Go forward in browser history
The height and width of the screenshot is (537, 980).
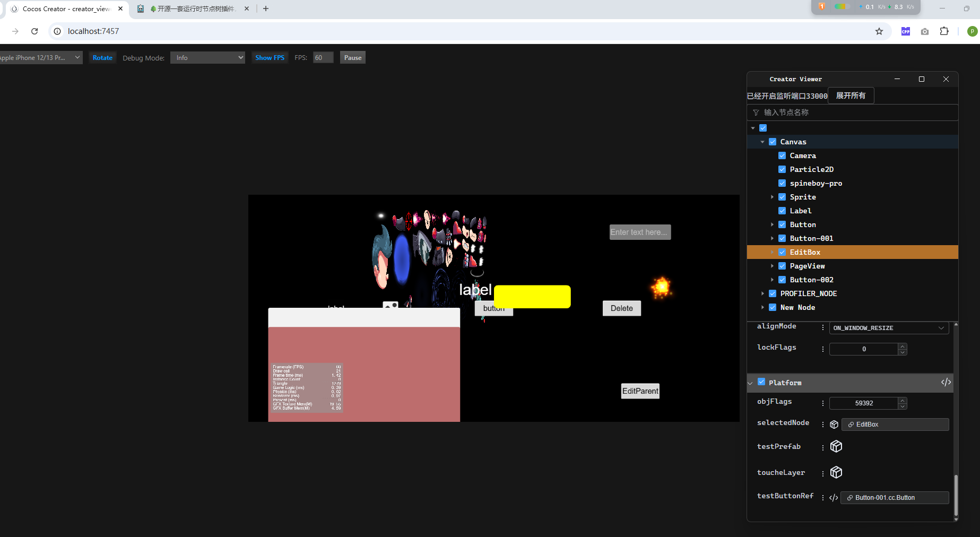pyautogui.click(x=15, y=31)
